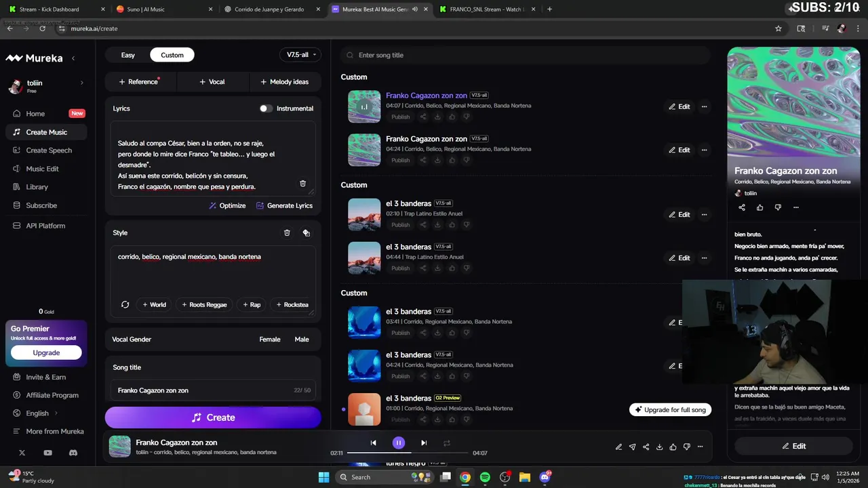868x488 pixels.
Task: Like the song in the detail panel
Action: [x=759, y=207]
